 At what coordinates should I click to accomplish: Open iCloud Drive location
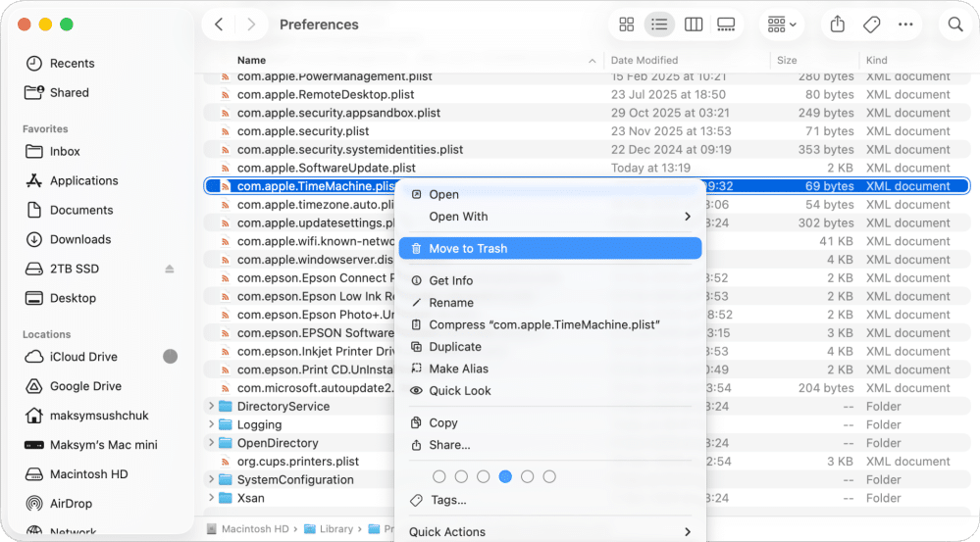[x=71, y=357]
